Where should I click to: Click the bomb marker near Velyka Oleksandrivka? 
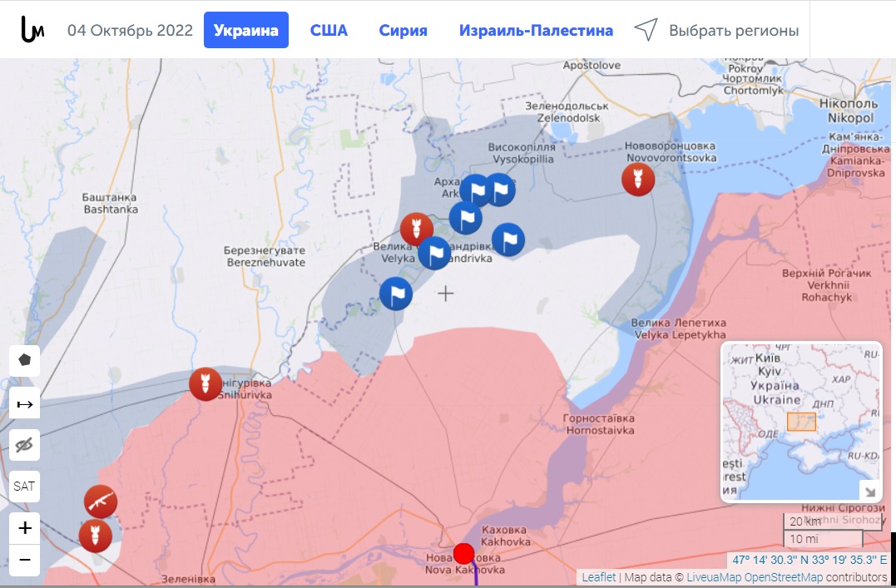pyautogui.click(x=417, y=230)
